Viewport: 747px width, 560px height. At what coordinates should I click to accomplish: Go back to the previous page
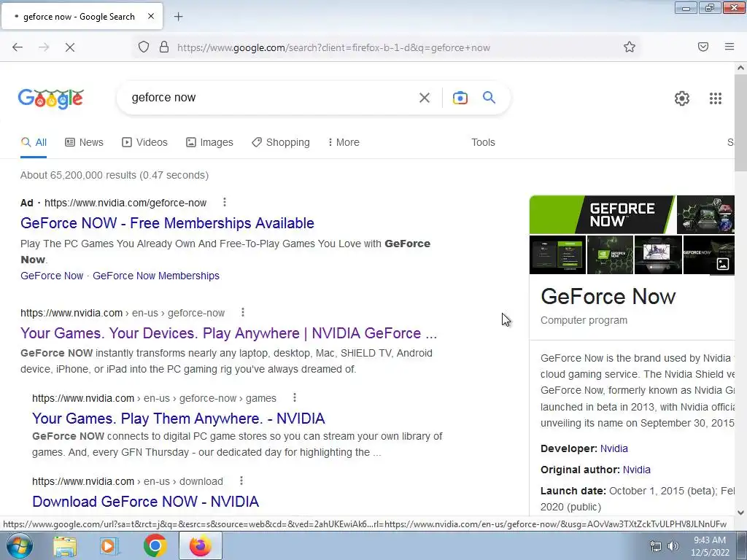click(x=18, y=47)
